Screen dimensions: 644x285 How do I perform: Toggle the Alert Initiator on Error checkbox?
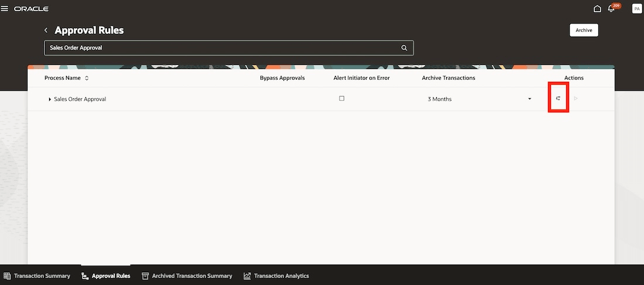click(342, 98)
